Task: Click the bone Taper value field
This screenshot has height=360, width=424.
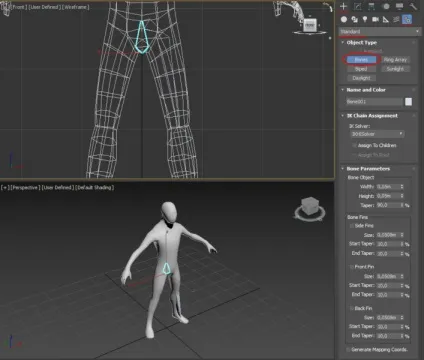Action: tap(388, 205)
